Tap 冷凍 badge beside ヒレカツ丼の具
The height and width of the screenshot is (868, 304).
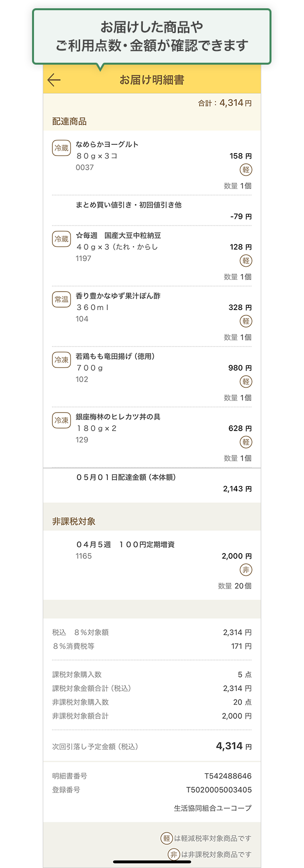[x=62, y=420]
